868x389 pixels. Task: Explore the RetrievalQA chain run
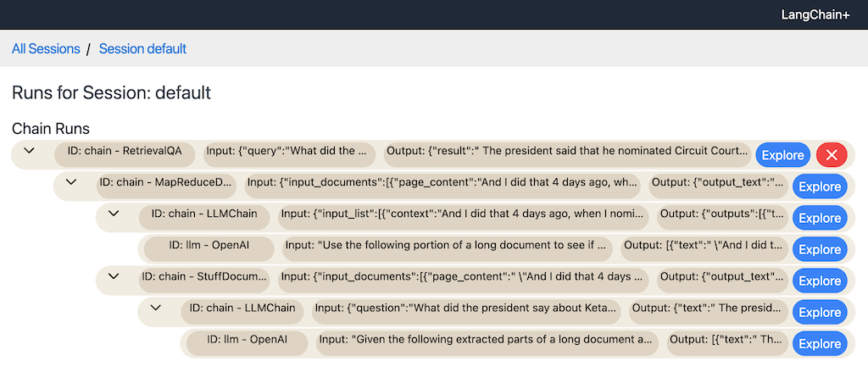pyautogui.click(x=782, y=155)
